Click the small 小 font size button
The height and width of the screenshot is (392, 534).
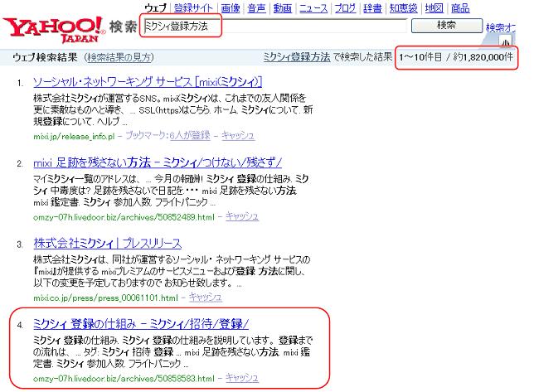tap(506, 41)
